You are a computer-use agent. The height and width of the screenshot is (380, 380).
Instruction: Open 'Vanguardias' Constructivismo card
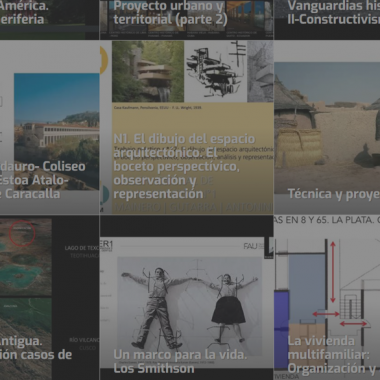tap(327, 20)
